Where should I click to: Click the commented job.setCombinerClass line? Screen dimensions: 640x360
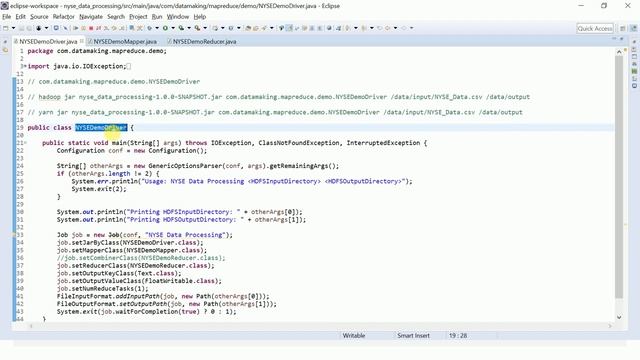coord(141,258)
